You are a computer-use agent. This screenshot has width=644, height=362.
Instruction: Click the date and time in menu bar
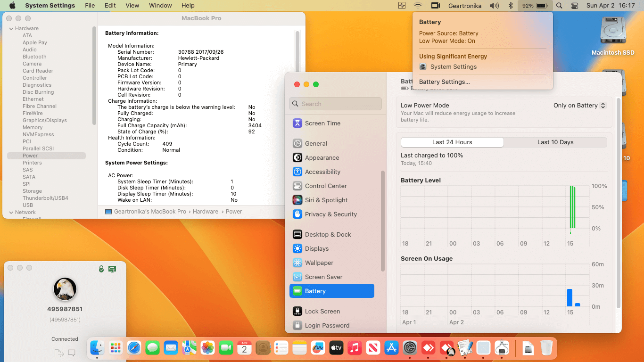click(x=611, y=6)
